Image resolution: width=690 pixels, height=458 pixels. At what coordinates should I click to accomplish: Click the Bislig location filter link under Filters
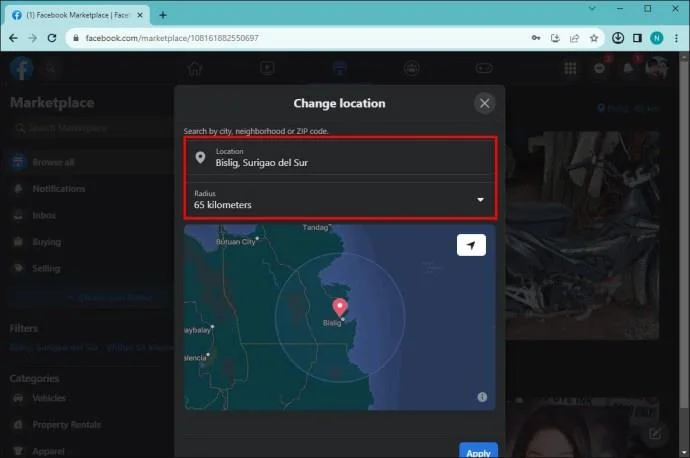click(92, 348)
